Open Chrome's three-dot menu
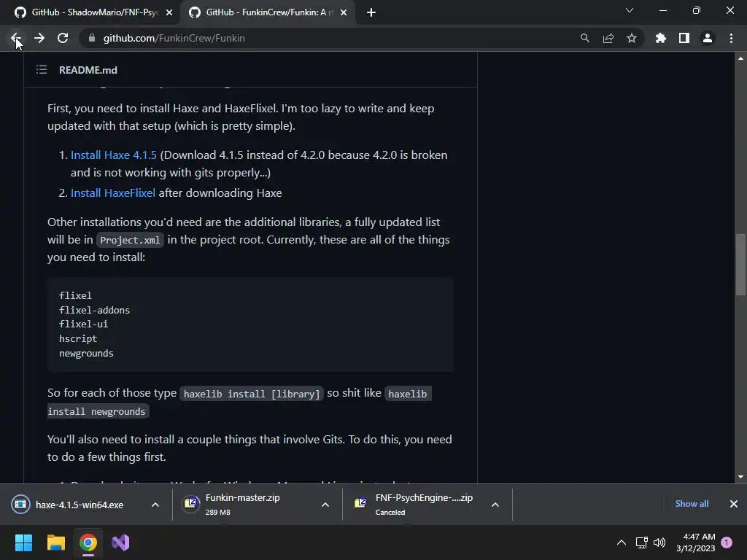The image size is (747, 560). coord(731,38)
